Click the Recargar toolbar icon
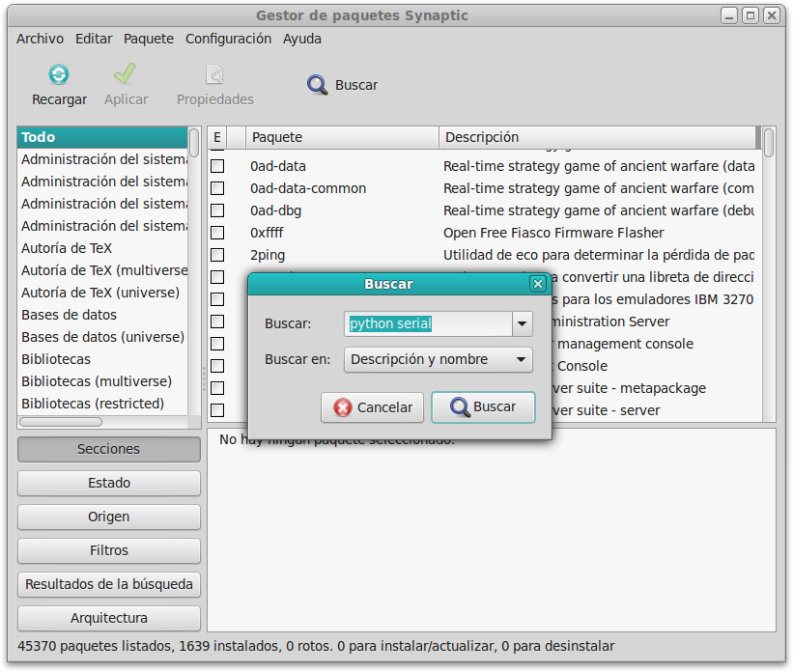Image resolution: width=793 pixels, height=672 pixels. 58,73
